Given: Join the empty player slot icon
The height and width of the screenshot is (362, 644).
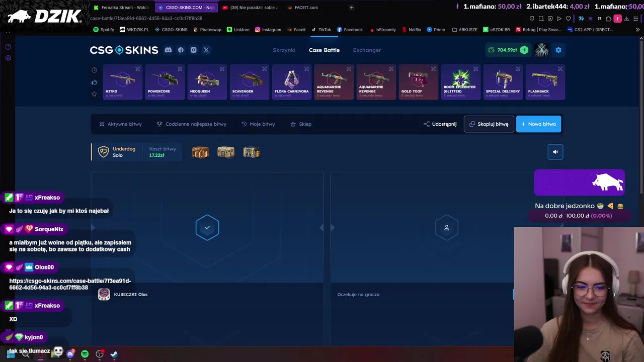Looking at the screenshot, I should [446, 228].
